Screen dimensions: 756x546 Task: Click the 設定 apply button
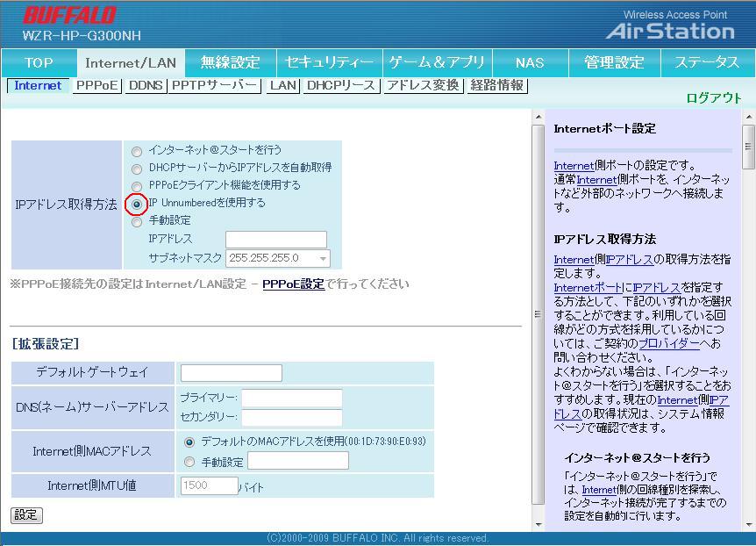[x=26, y=515]
